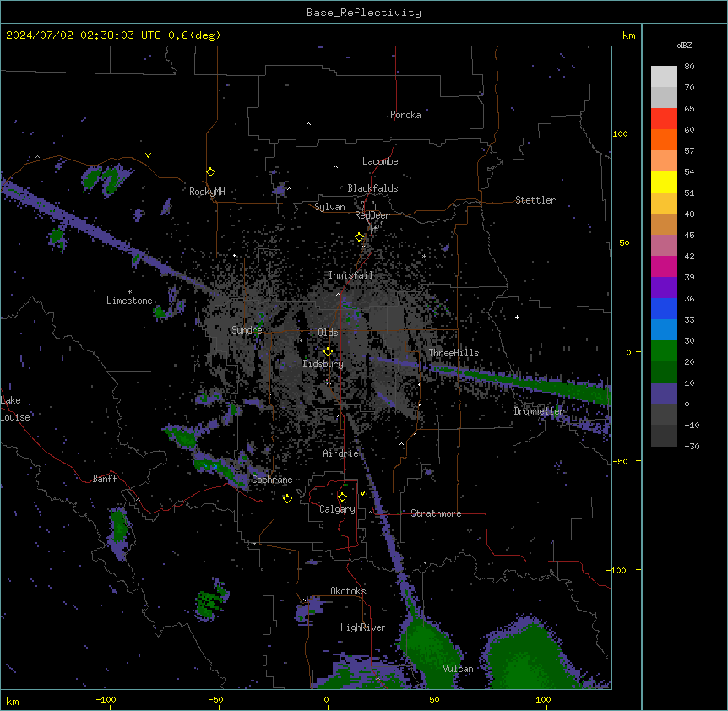Click the 80 value in the dBZ legend

coord(689,67)
